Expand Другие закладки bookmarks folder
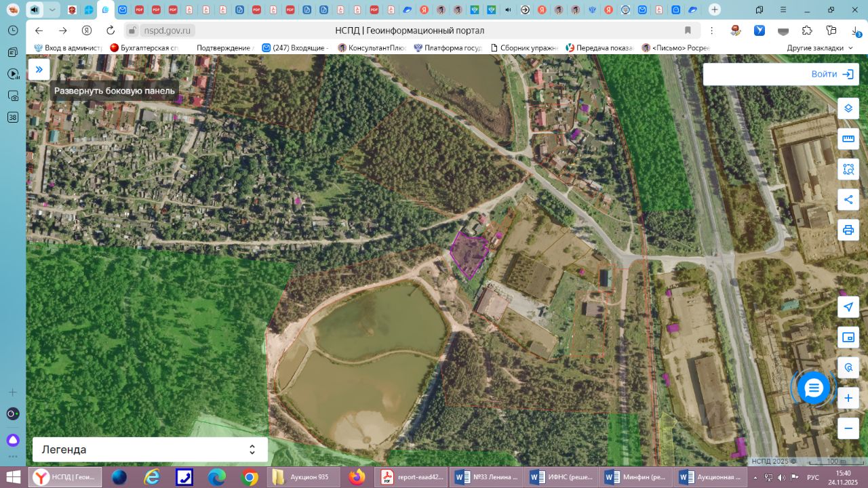Screen dimensions: 868x488 [819, 48]
